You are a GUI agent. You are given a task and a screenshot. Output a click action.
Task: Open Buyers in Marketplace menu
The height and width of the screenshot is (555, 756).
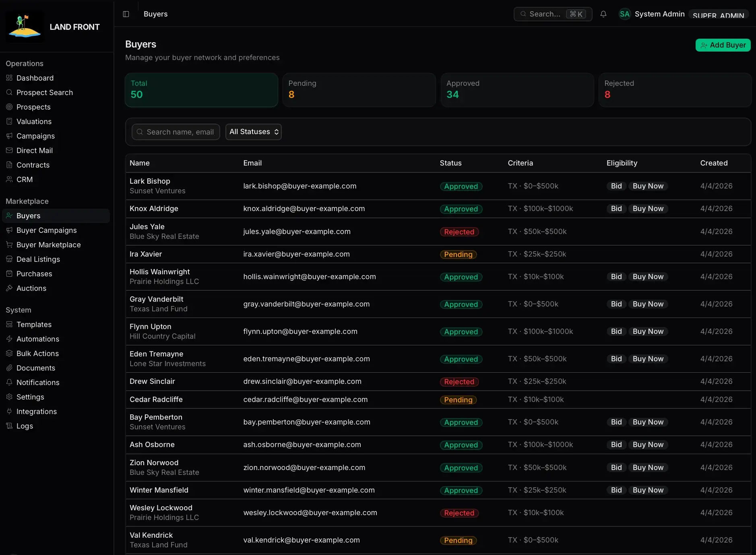[56, 215]
